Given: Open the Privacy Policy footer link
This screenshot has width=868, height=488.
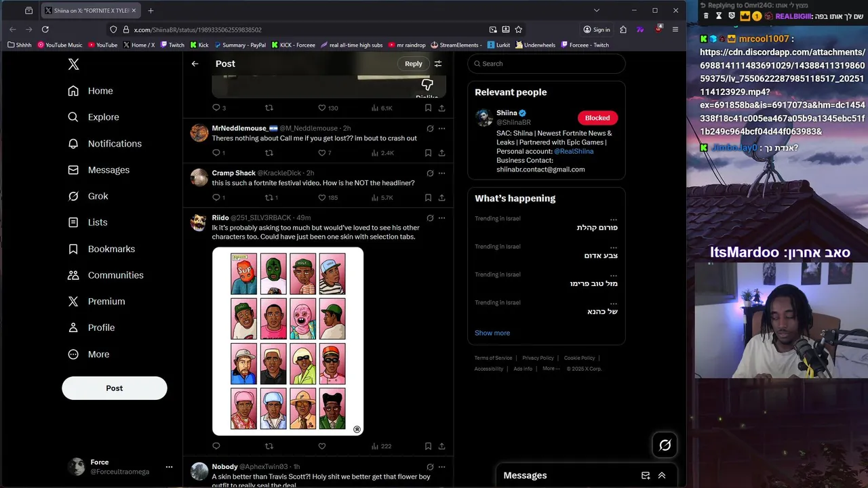Looking at the screenshot, I should [x=538, y=358].
